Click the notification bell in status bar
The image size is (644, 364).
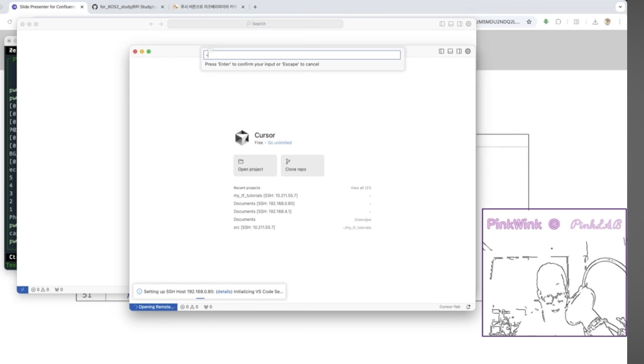click(468, 307)
